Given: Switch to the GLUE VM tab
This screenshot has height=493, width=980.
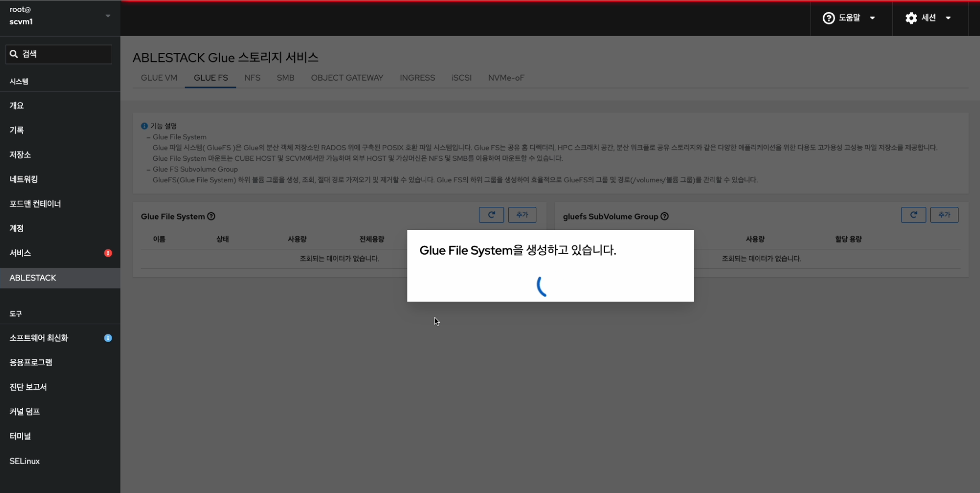Looking at the screenshot, I should tap(159, 78).
